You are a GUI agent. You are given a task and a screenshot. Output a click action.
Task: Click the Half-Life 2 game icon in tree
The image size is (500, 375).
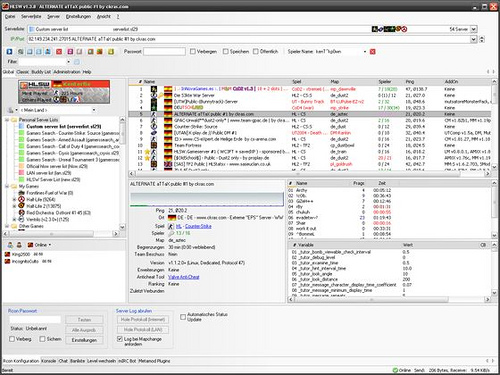pyautogui.click(x=21, y=206)
